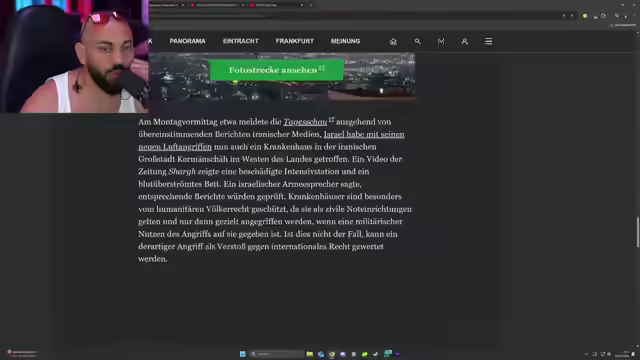
Task: Open site search magnifier icon
Action: click(417, 41)
